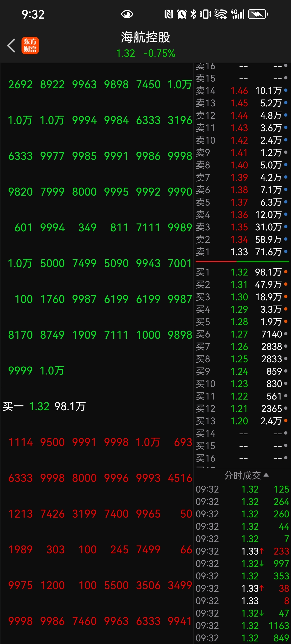Collapse the 分时成交 section header

(246, 475)
